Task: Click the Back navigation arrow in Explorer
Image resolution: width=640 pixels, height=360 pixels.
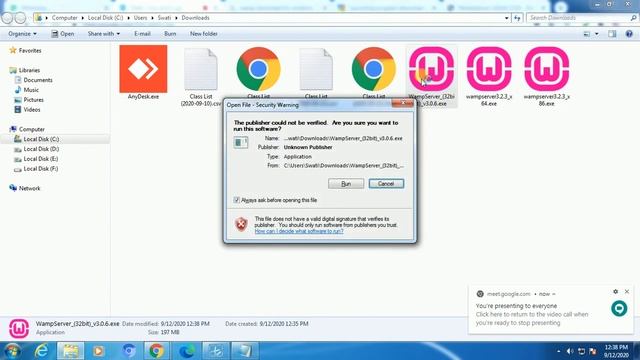Action: [7, 18]
